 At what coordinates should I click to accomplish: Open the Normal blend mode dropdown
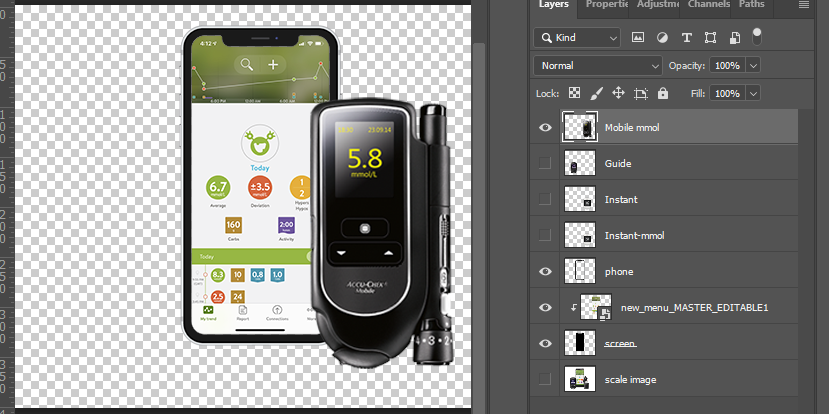tap(598, 66)
